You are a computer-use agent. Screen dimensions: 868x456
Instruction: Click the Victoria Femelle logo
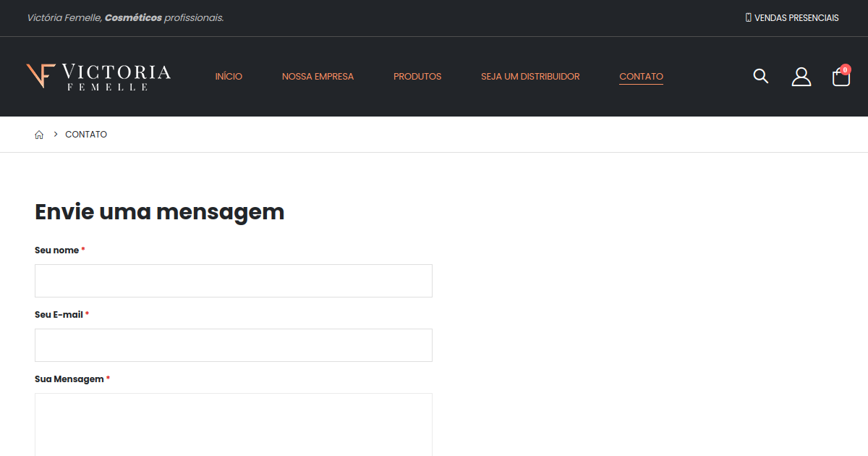98,77
